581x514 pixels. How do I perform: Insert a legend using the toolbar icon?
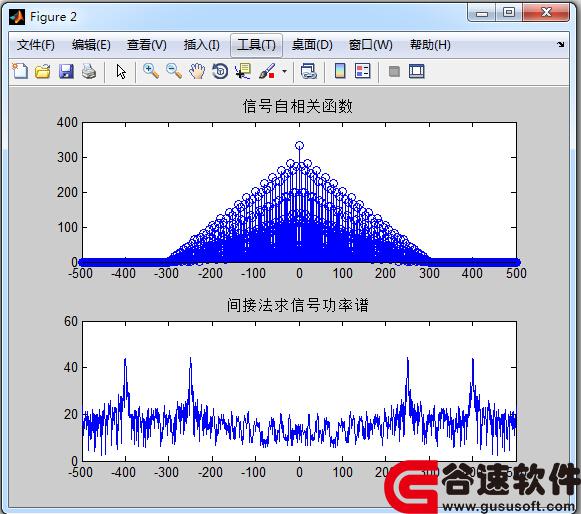(362, 71)
